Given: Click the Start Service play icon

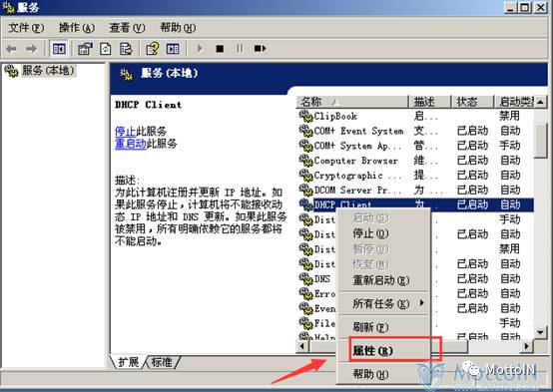Looking at the screenshot, I should tap(200, 49).
